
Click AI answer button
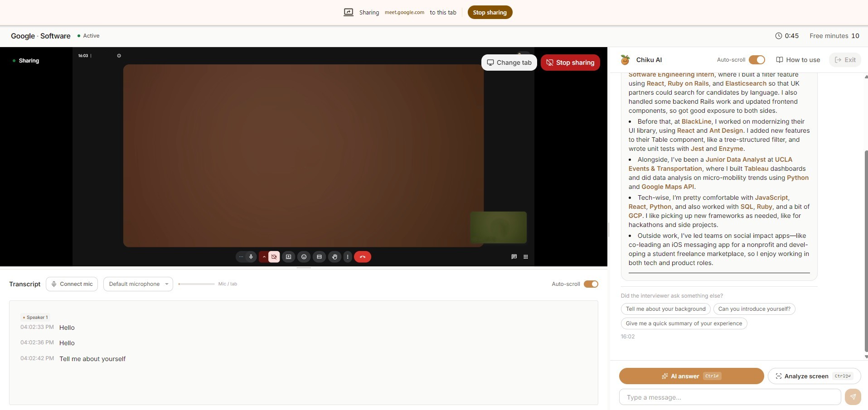tap(692, 376)
